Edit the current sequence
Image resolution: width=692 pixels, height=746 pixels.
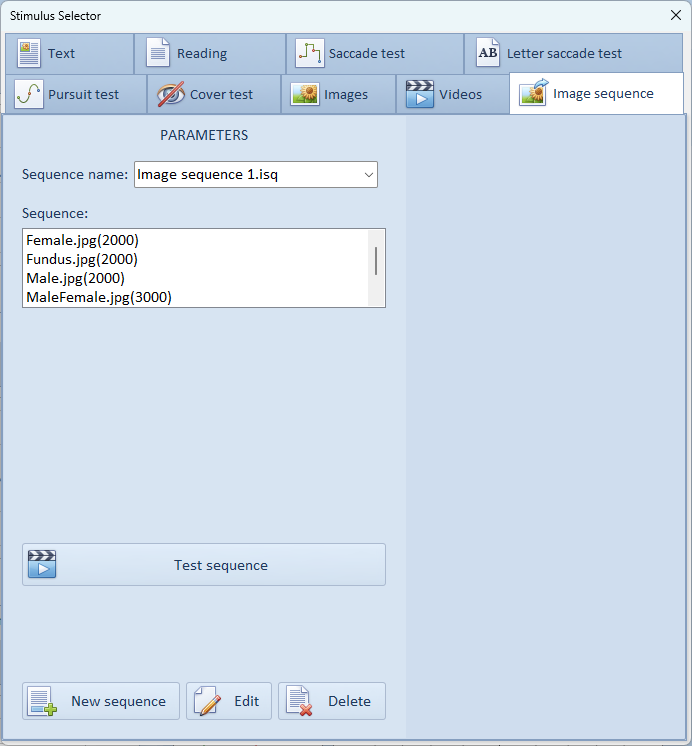pyautogui.click(x=229, y=701)
